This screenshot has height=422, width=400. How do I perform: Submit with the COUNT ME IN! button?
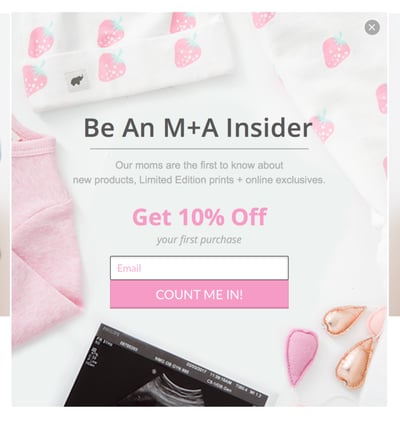[x=199, y=294]
